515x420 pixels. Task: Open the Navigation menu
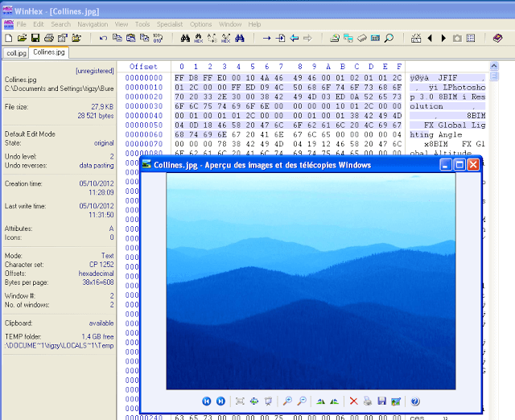click(93, 24)
